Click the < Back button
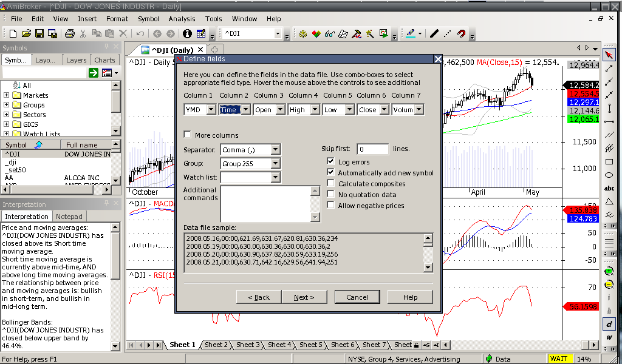This screenshot has width=622, height=364. click(259, 297)
